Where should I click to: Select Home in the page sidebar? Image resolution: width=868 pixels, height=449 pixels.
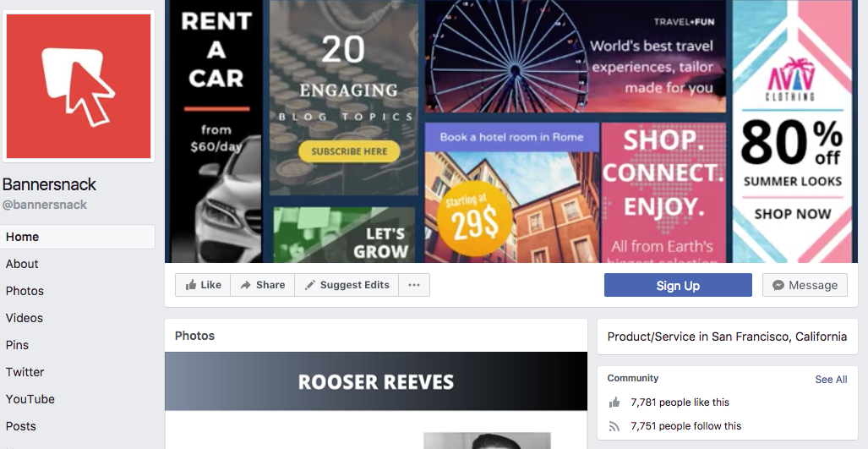coord(78,237)
